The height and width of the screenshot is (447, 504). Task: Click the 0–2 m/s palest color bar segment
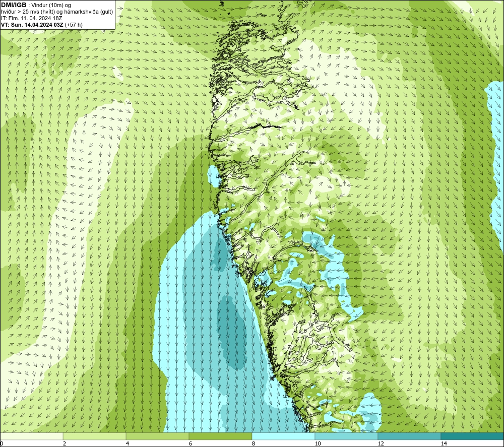(31, 436)
